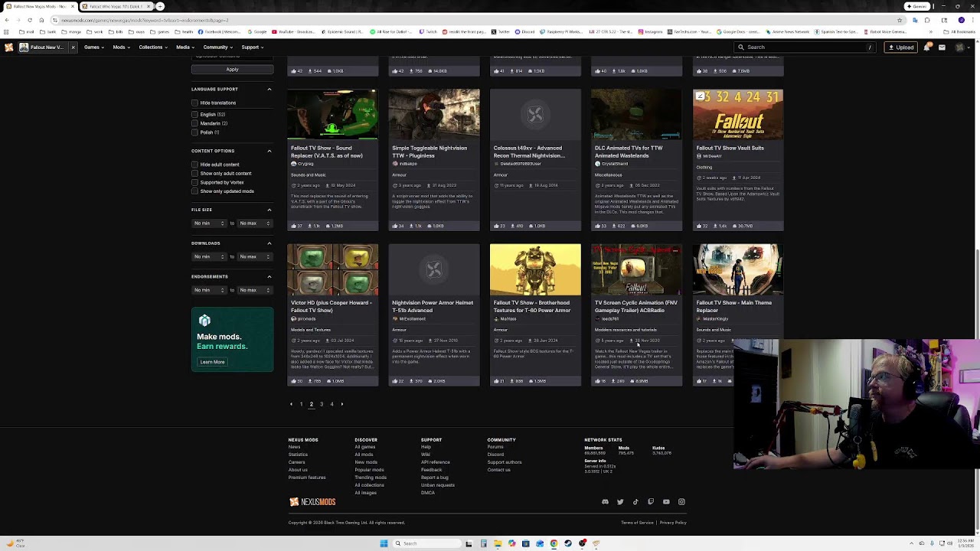Click Gemini button in Chrome title bar
The image size is (980, 551).
[916, 6]
